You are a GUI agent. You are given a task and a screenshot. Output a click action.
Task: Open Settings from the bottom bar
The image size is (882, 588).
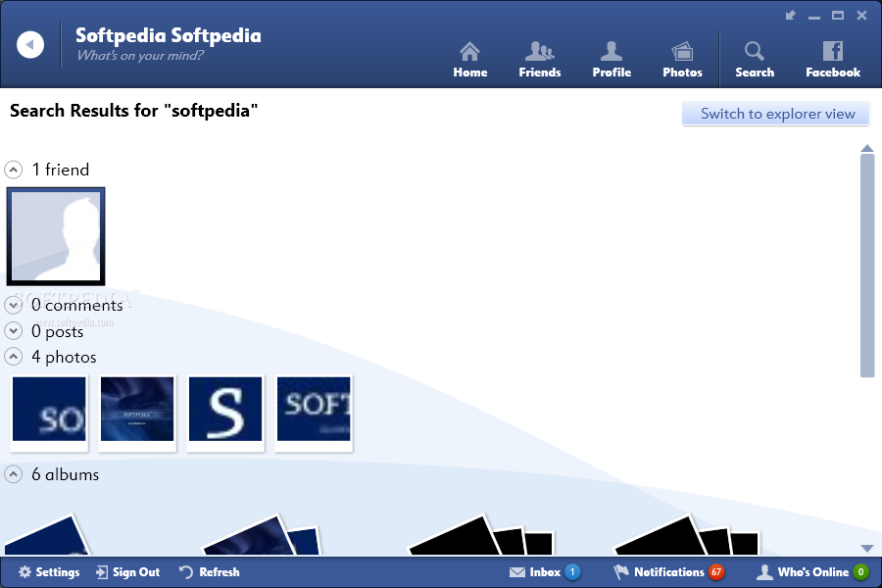pos(49,572)
